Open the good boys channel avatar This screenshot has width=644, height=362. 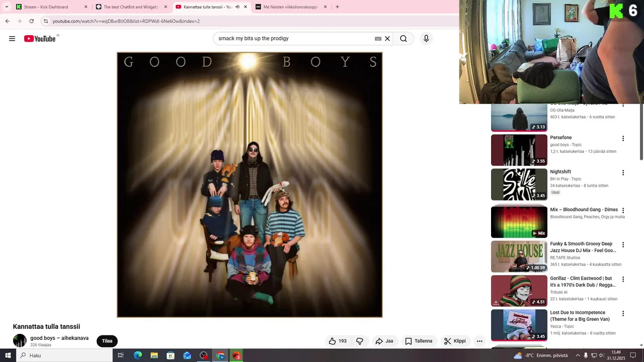(20, 340)
